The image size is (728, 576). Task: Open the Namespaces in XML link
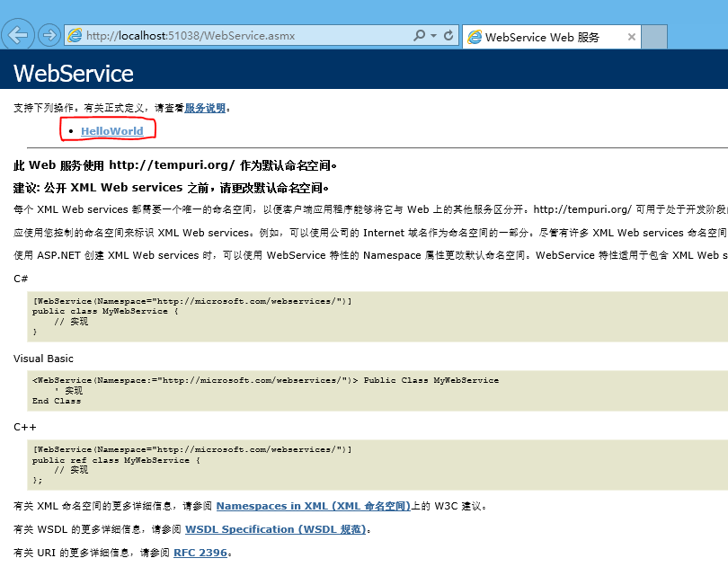(314, 506)
